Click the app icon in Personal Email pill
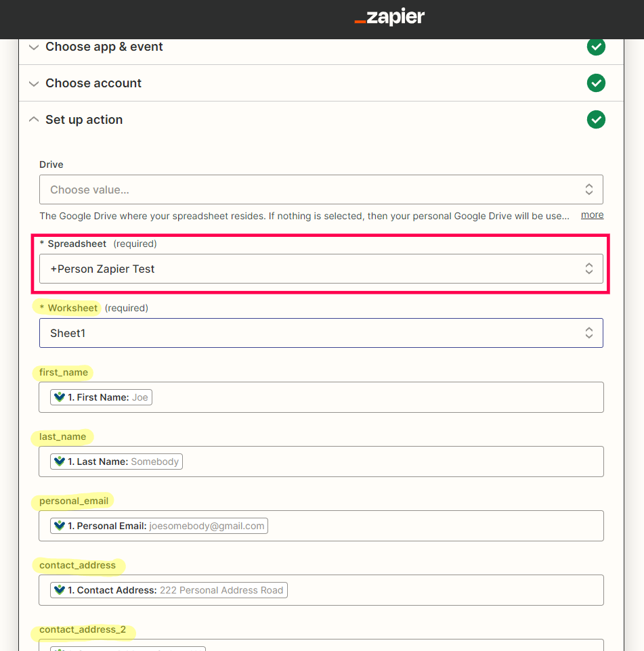 pos(60,526)
